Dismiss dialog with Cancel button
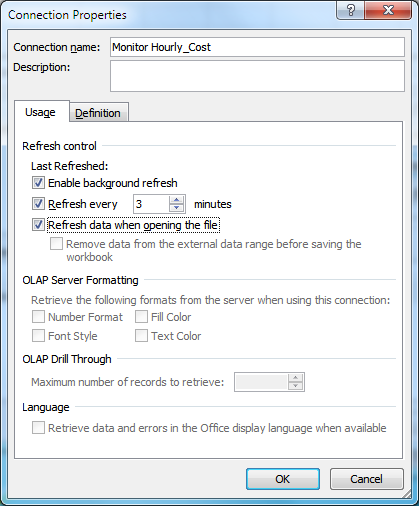 tap(366, 479)
